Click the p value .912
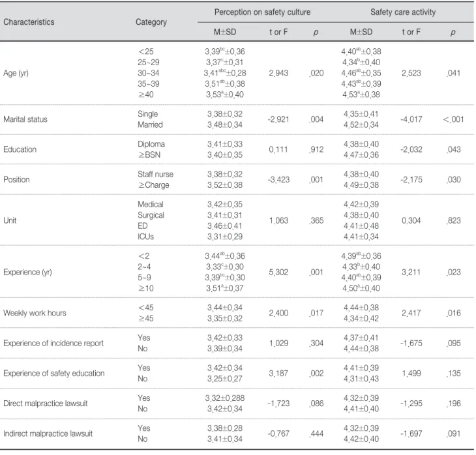This screenshot has width=476, height=455. coord(316,149)
